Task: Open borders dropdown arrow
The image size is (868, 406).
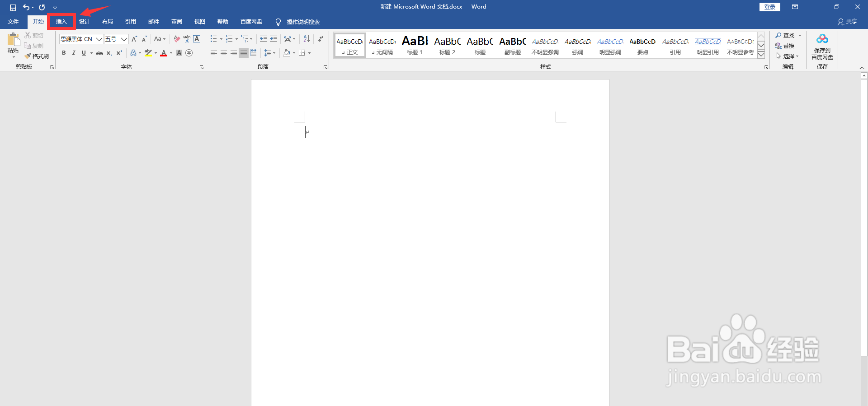Action: tap(309, 53)
